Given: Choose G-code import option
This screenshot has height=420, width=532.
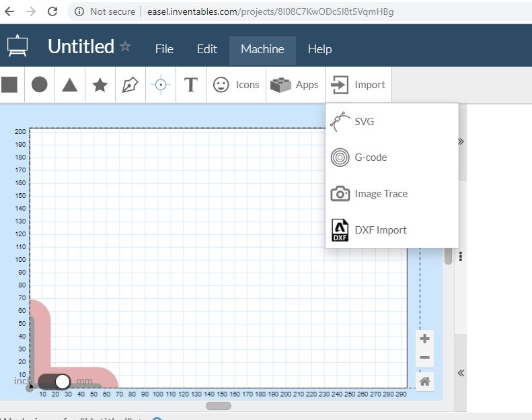Looking at the screenshot, I should click(392, 157).
